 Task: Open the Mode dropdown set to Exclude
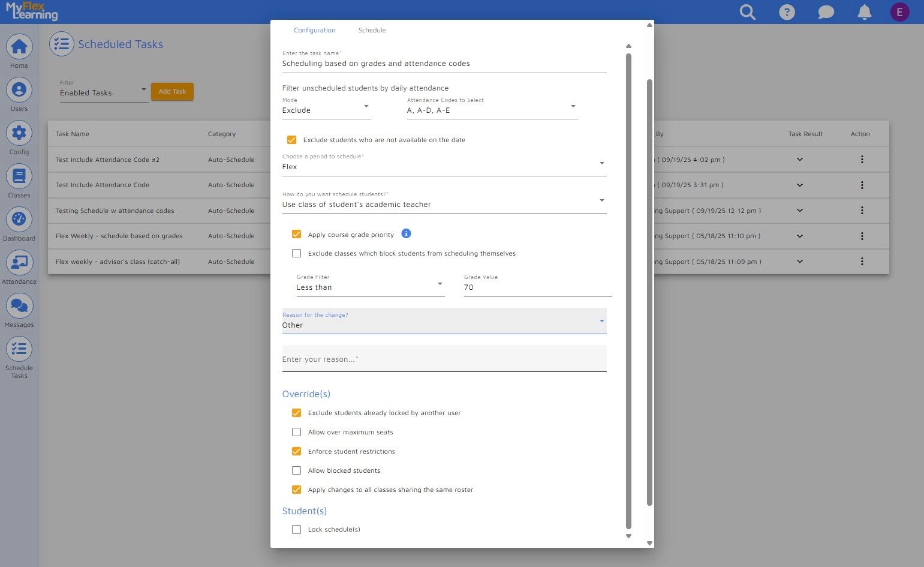tap(326, 107)
